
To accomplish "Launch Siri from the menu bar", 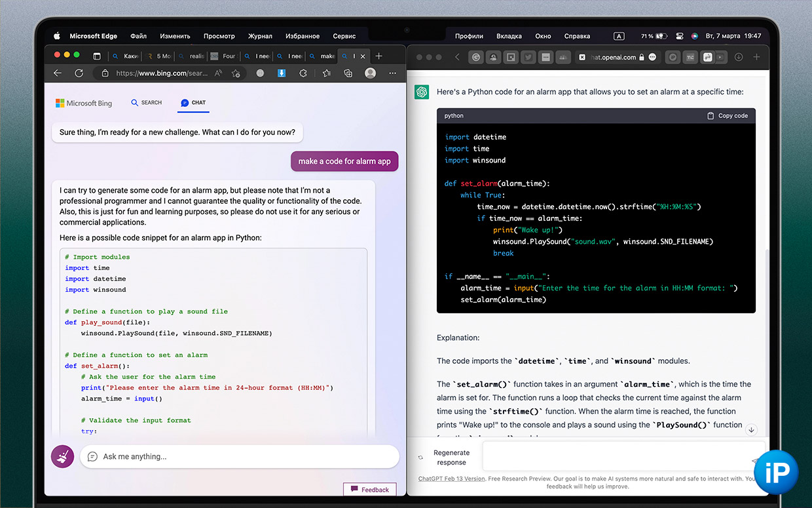I will pyautogui.click(x=694, y=36).
